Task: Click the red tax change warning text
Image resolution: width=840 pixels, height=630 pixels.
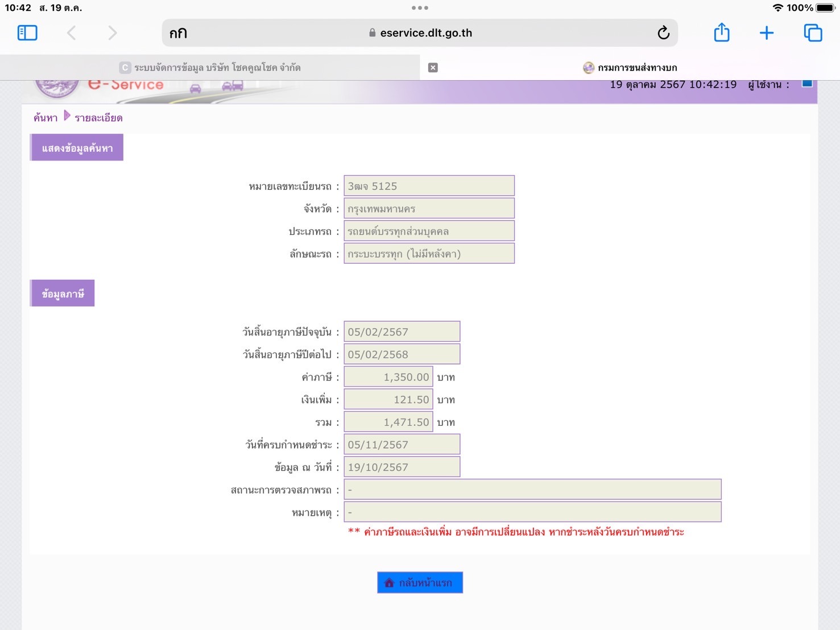Action: (516, 532)
